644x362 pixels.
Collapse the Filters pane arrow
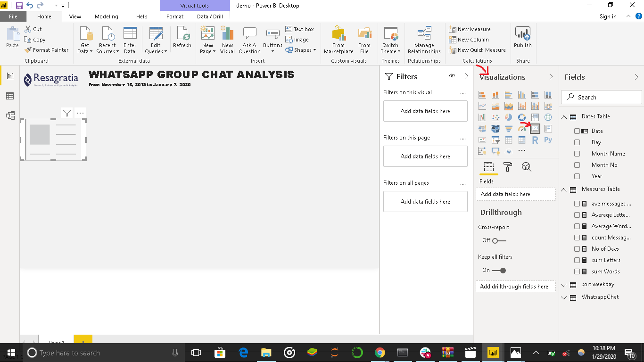466,76
